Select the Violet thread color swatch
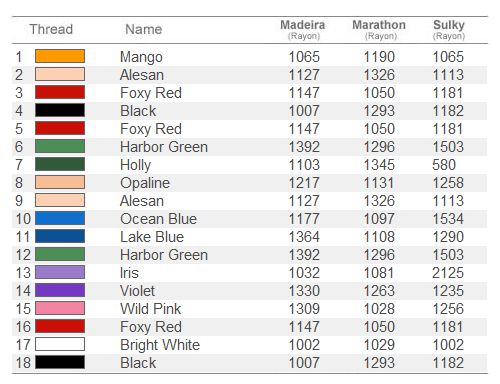Viewport: 500px width, 384px height. [x=60, y=290]
